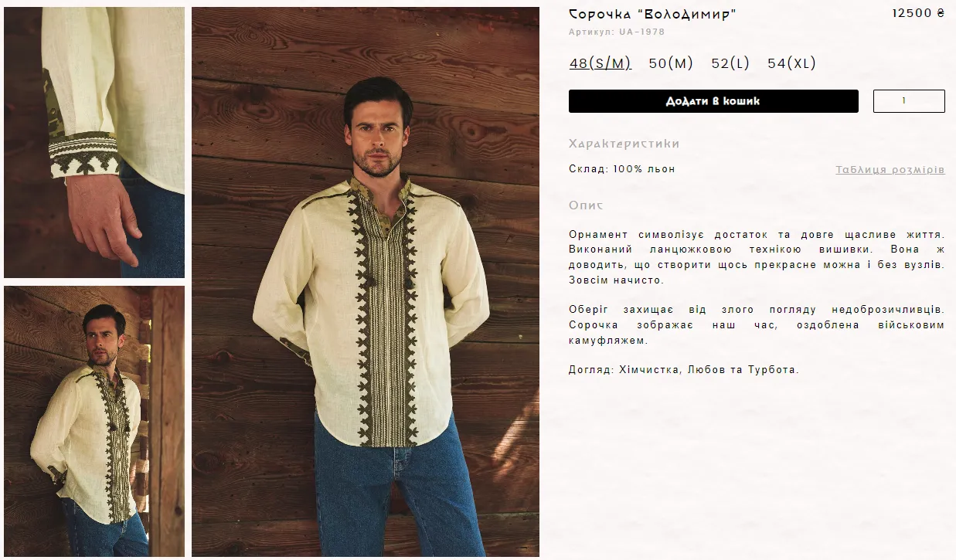The image size is (956, 560).
Task: Select the Опис section heading
Action: [x=586, y=205]
